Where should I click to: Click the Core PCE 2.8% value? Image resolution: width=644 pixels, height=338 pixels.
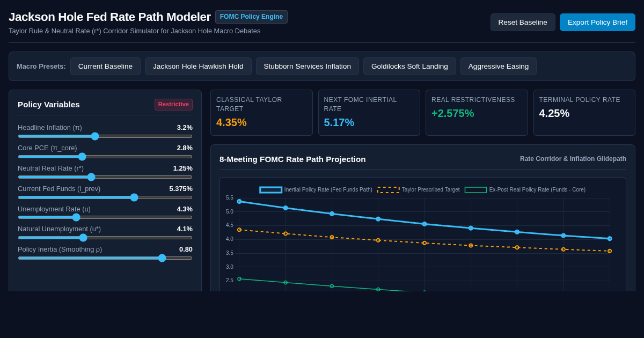[x=185, y=148]
